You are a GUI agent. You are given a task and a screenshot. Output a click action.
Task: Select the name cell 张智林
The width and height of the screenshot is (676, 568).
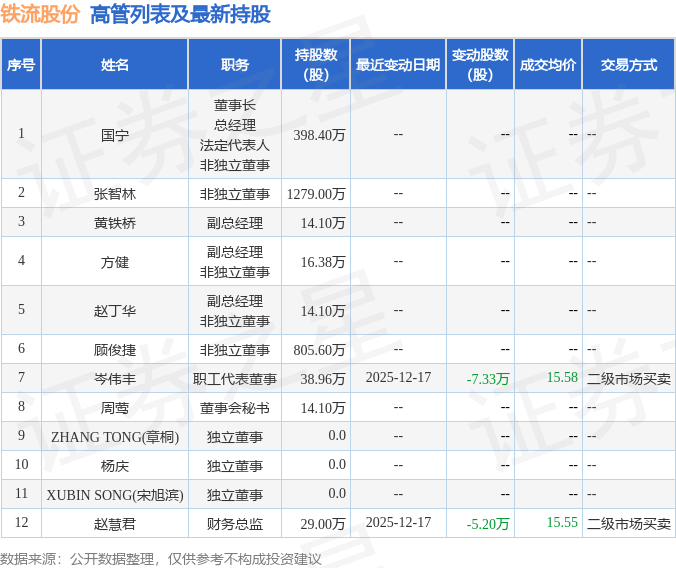tap(115, 194)
